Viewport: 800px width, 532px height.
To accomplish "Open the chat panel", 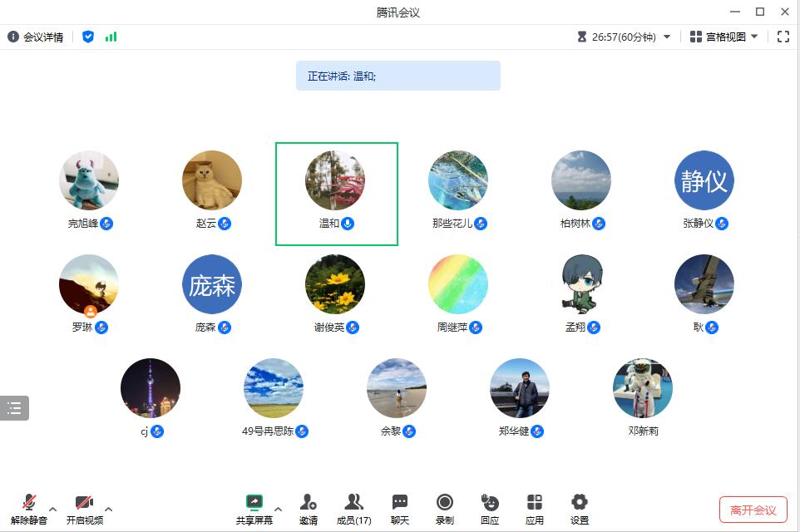I will tap(400, 503).
